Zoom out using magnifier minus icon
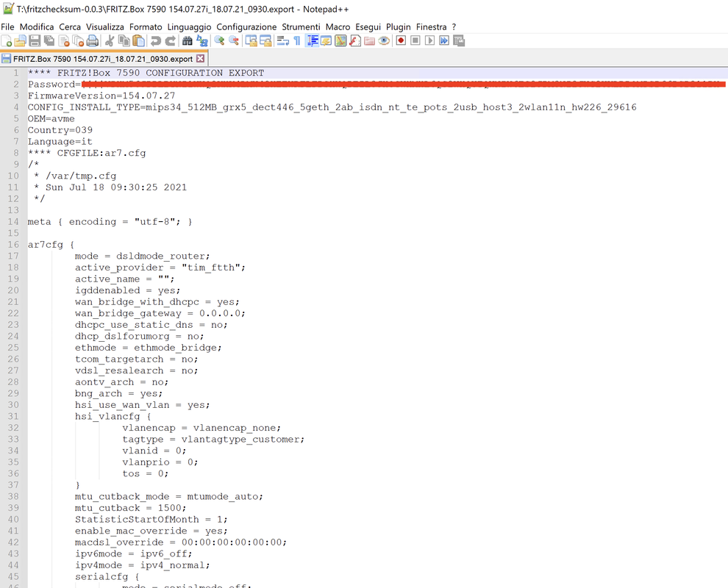 [x=234, y=41]
